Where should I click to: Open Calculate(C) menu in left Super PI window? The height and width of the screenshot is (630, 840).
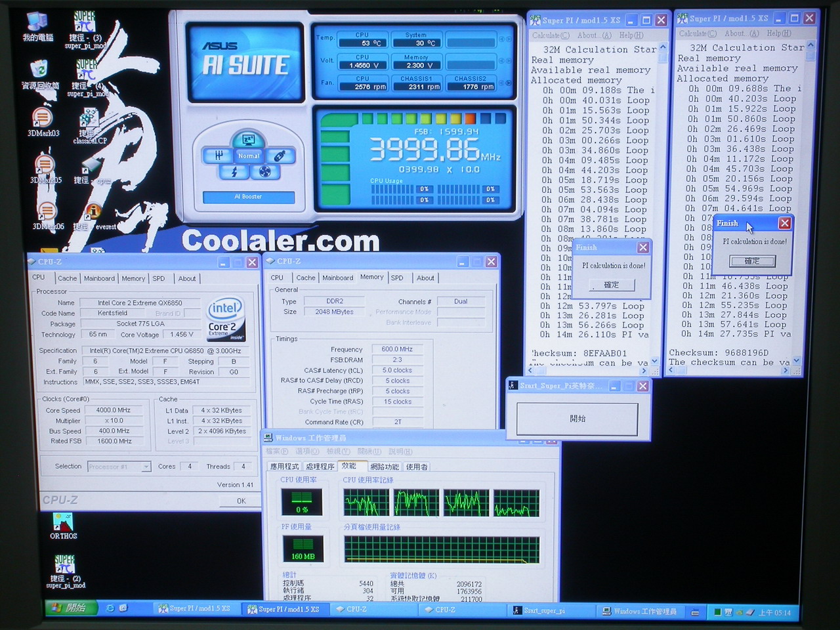click(551, 35)
